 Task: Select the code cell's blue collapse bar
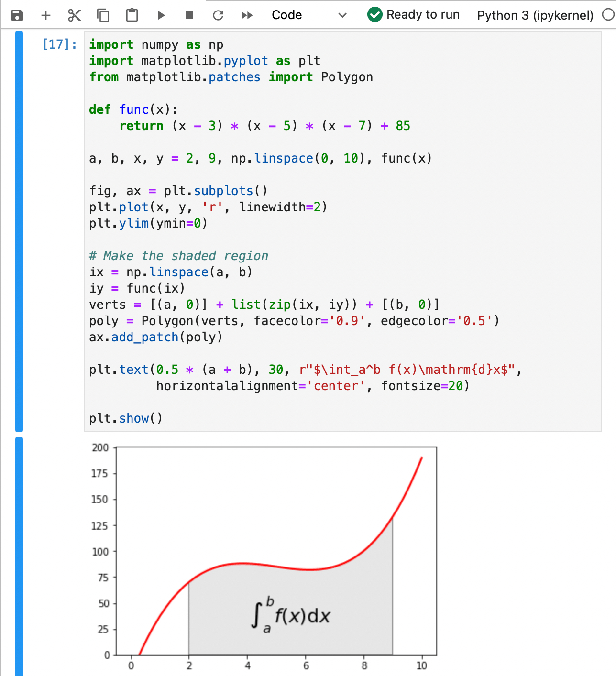pos(18,229)
